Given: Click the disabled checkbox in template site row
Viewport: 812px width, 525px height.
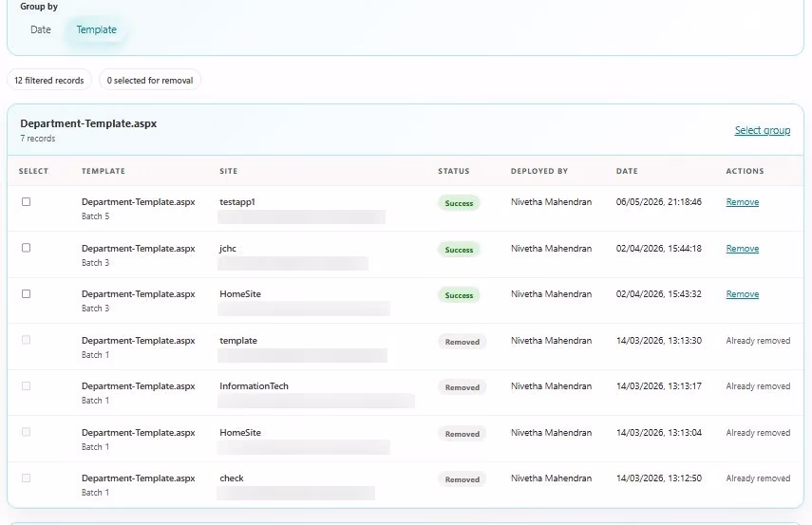Looking at the screenshot, I should [26, 340].
